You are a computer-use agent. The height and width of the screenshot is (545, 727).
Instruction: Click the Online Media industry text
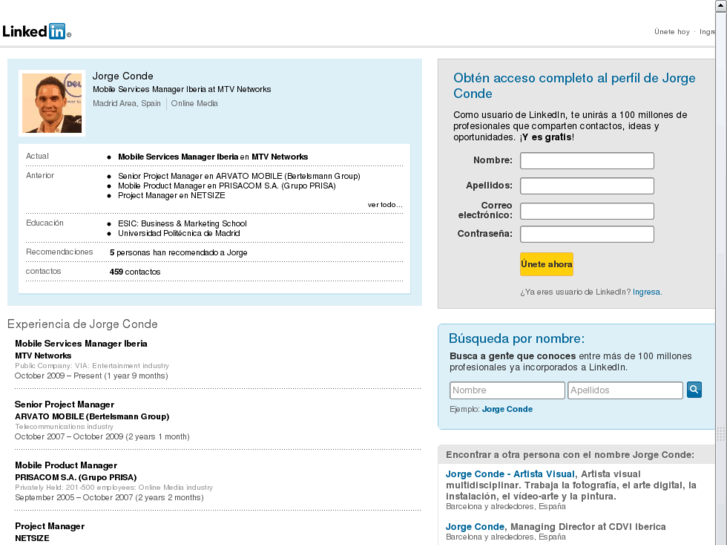coord(194,103)
